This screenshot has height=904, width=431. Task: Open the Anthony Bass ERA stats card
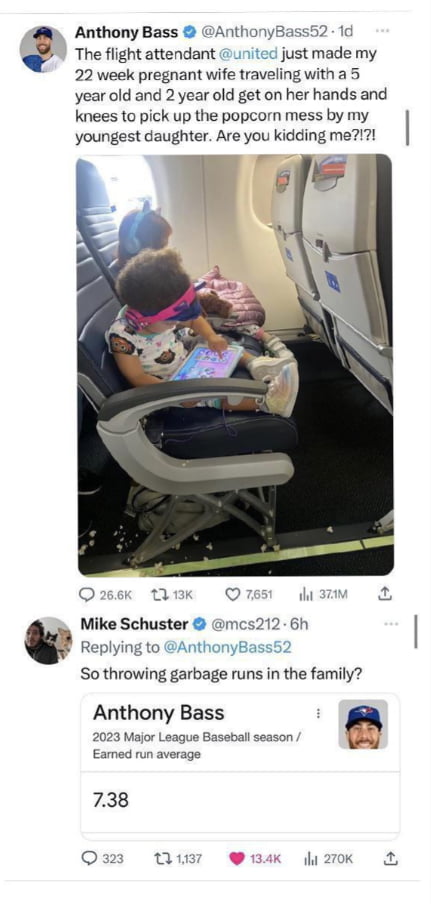pyautogui.click(x=240, y=766)
